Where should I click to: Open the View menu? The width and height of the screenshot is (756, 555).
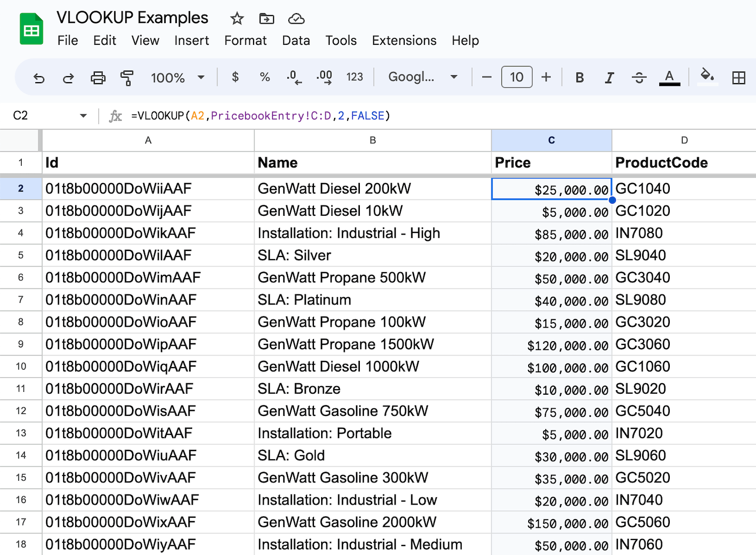(x=145, y=40)
